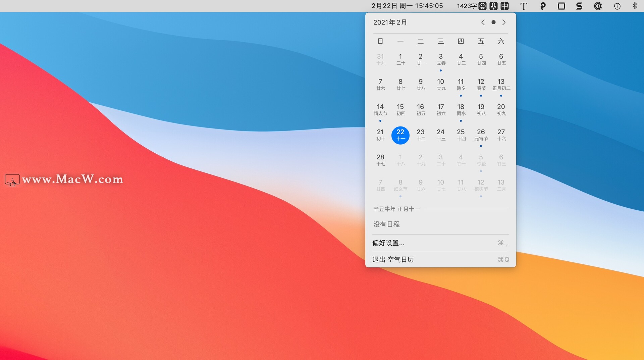
Task: Click the T text icon in menu bar
Action: [x=524, y=6]
